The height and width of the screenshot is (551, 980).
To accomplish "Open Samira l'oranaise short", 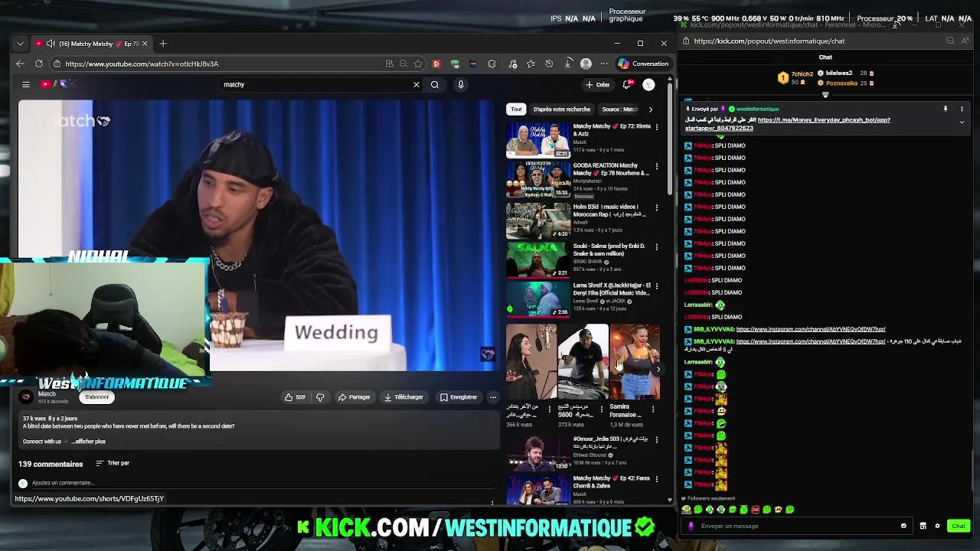I will coord(635,362).
